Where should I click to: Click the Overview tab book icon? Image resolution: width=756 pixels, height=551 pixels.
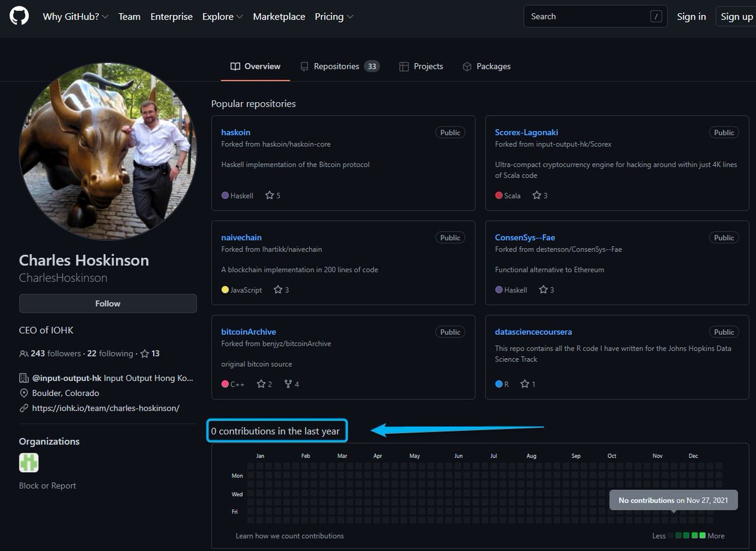[x=235, y=66]
